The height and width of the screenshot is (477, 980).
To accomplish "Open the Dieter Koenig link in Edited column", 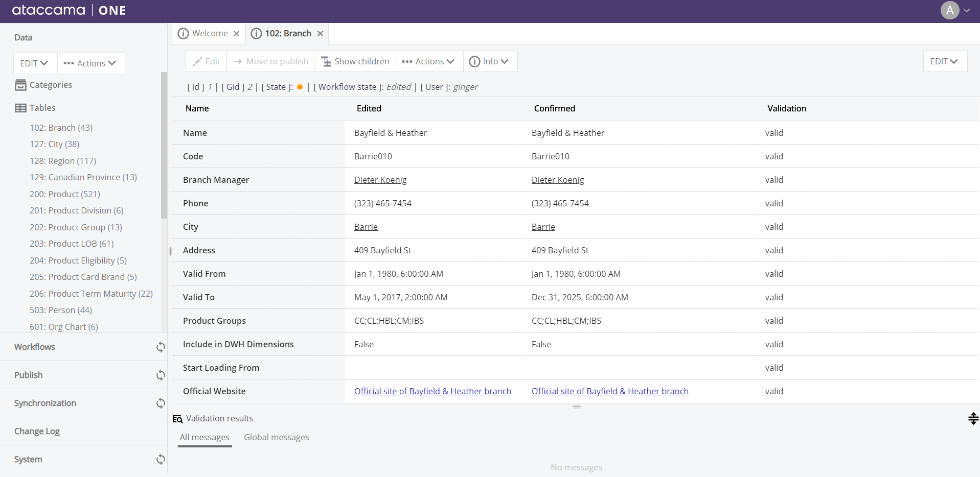I will point(380,180).
